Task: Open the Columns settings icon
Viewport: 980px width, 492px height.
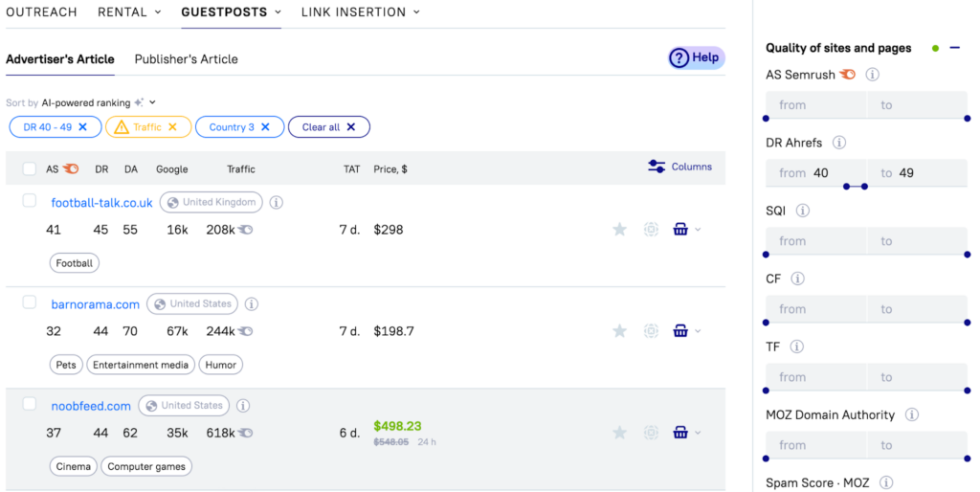Action: click(657, 167)
